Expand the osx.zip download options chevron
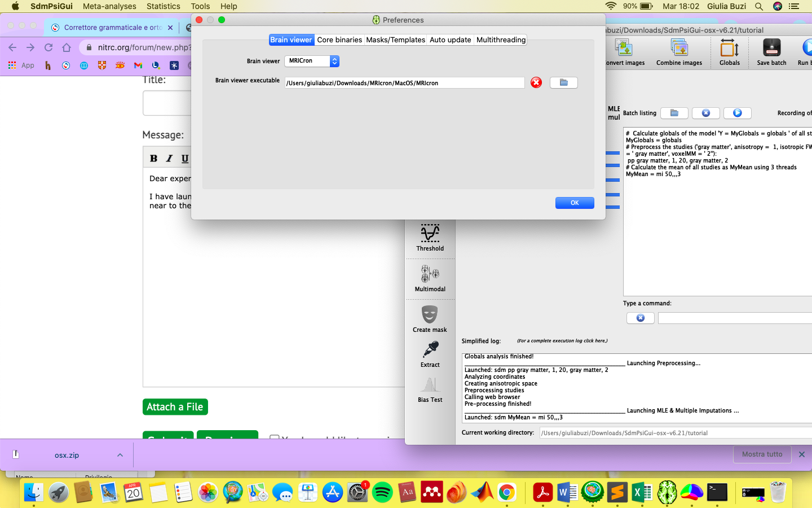 [x=120, y=455]
